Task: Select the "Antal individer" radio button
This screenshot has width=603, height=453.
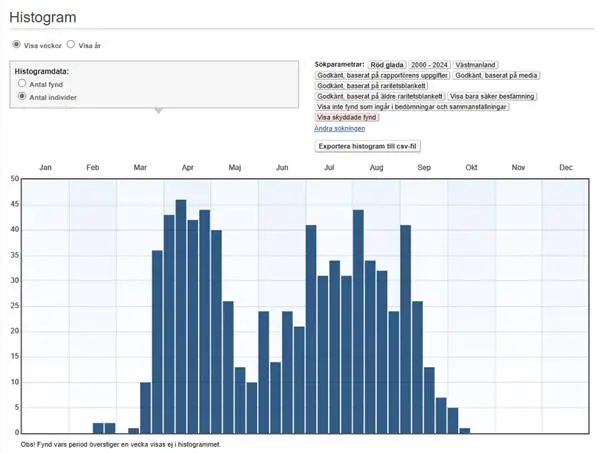Action: click(x=22, y=97)
